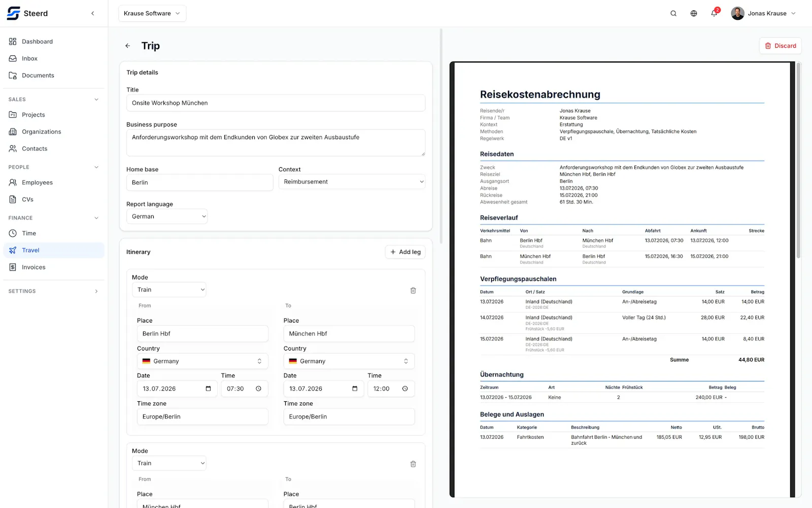Image resolution: width=812 pixels, height=508 pixels.
Task: Open clock picker for 12:00 arrival time
Action: (405, 389)
